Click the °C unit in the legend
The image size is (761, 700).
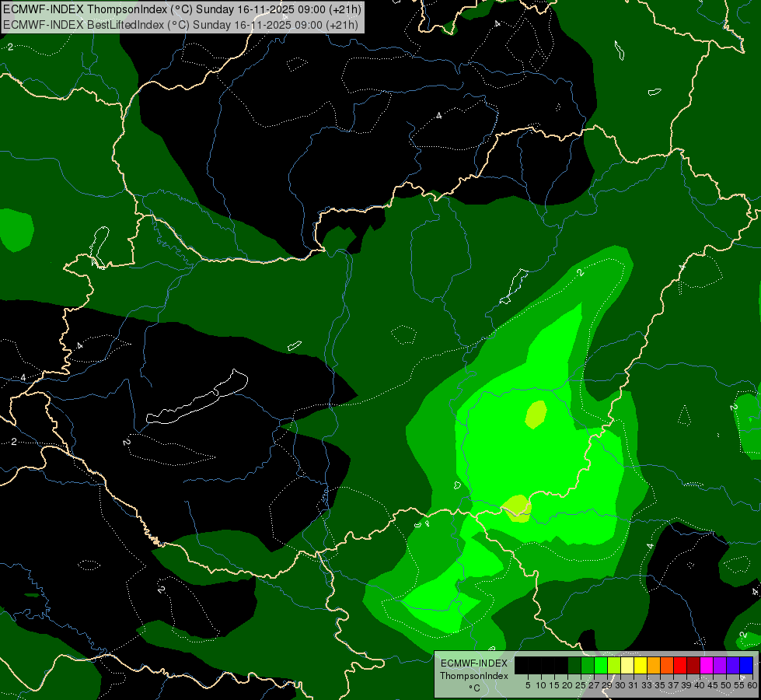475,688
